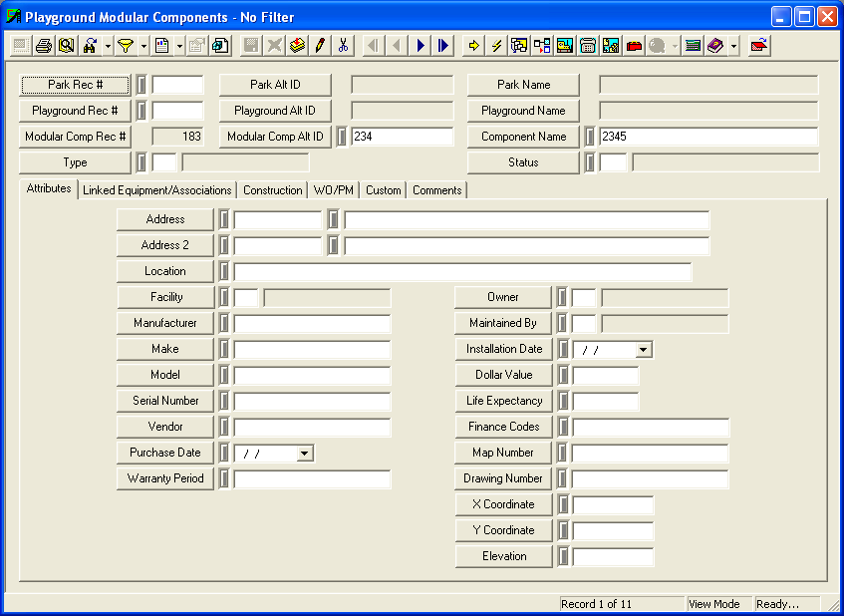Image resolution: width=844 pixels, height=616 pixels.
Task: Switch to the Attributes tab
Action: tap(49, 188)
